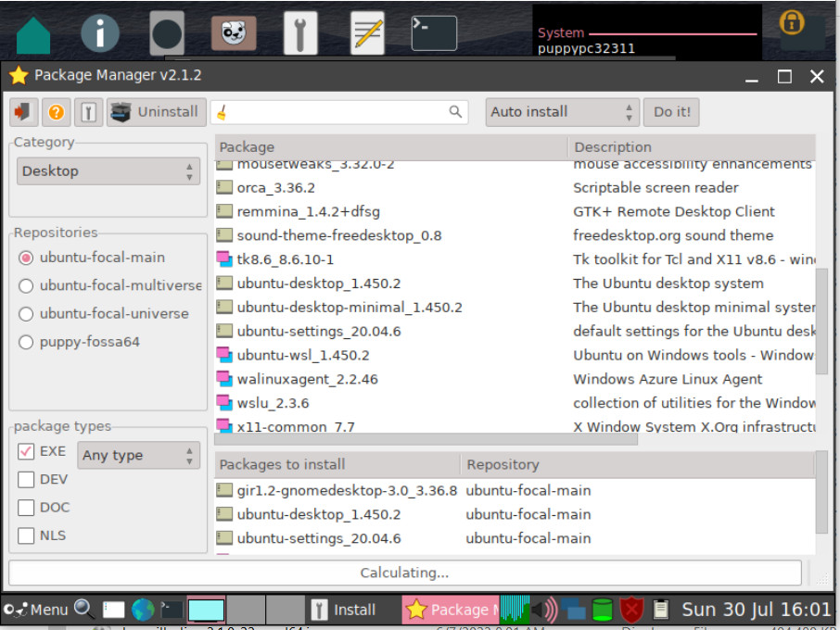Click the magnifier search icon in taskbar
This screenshot has height=630, width=840.
click(84, 609)
